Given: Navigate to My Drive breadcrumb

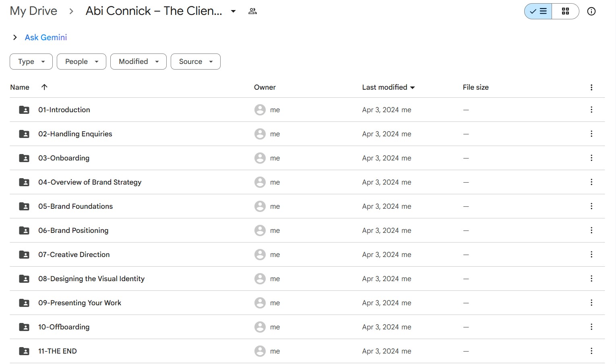Looking at the screenshot, I should tap(33, 11).
